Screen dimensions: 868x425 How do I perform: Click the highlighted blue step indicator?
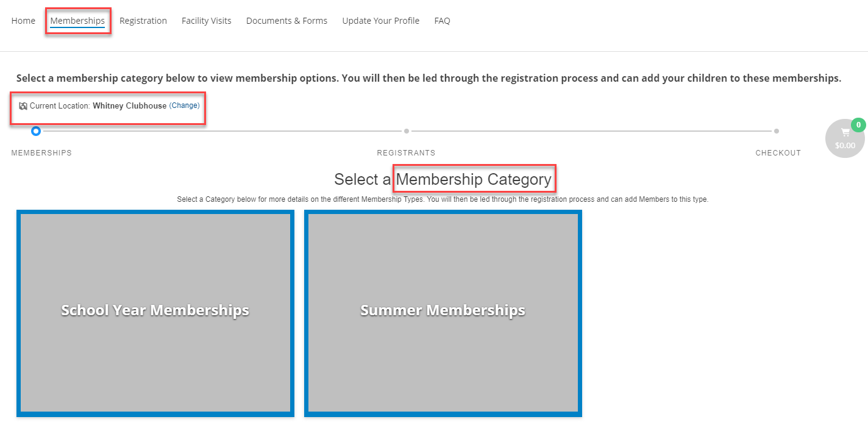click(35, 130)
